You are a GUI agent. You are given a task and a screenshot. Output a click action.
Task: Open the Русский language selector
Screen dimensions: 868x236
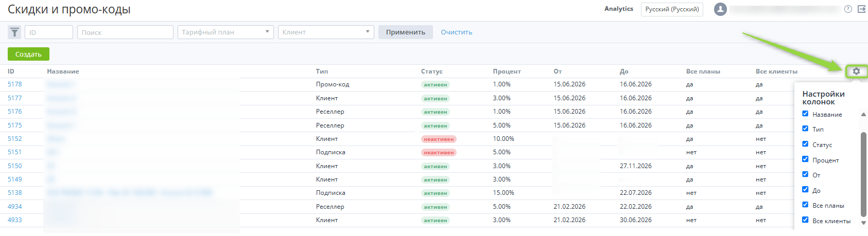click(672, 9)
